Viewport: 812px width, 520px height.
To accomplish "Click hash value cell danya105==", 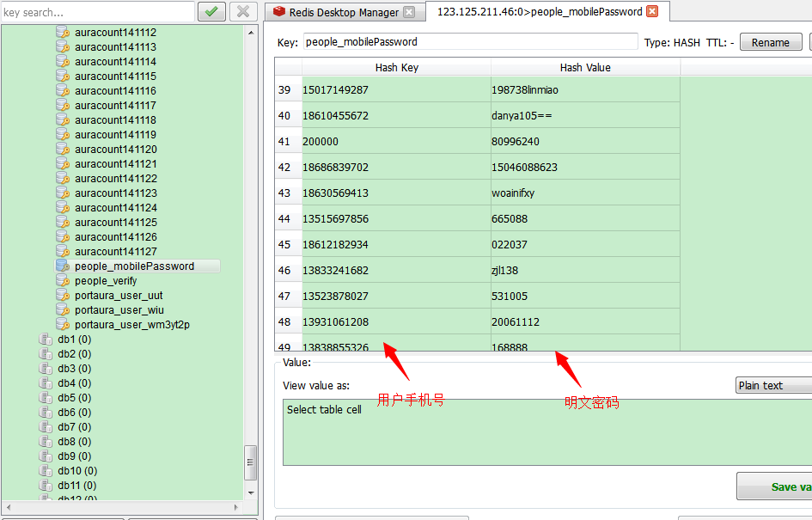I will [x=585, y=115].
